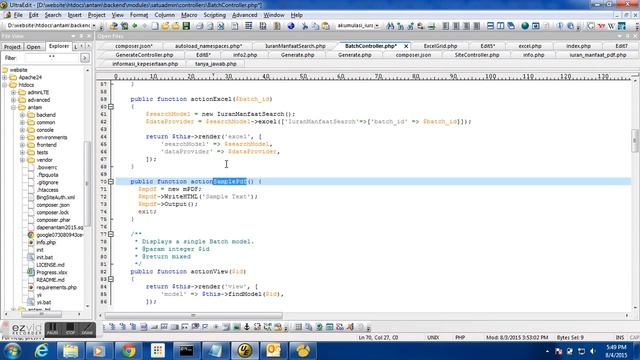Click the green Save file icon
Image resolution: width=640 pixels, height=360 pixels.
tap(186, 26)
